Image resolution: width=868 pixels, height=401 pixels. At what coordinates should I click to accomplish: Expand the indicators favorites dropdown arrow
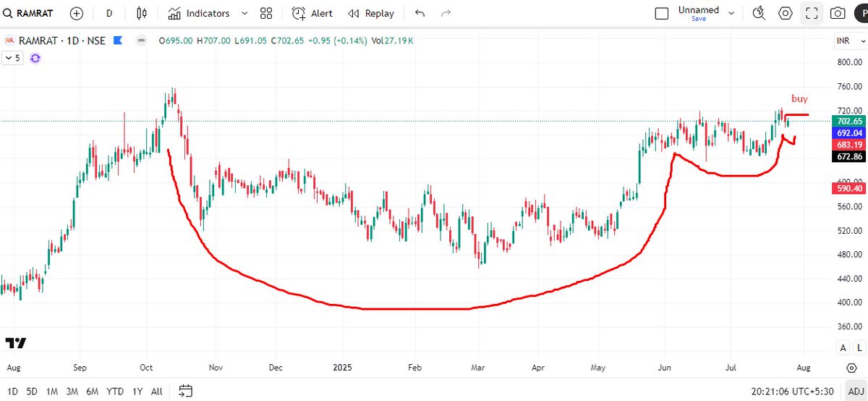pyautogui.click(x=244, y=13)
